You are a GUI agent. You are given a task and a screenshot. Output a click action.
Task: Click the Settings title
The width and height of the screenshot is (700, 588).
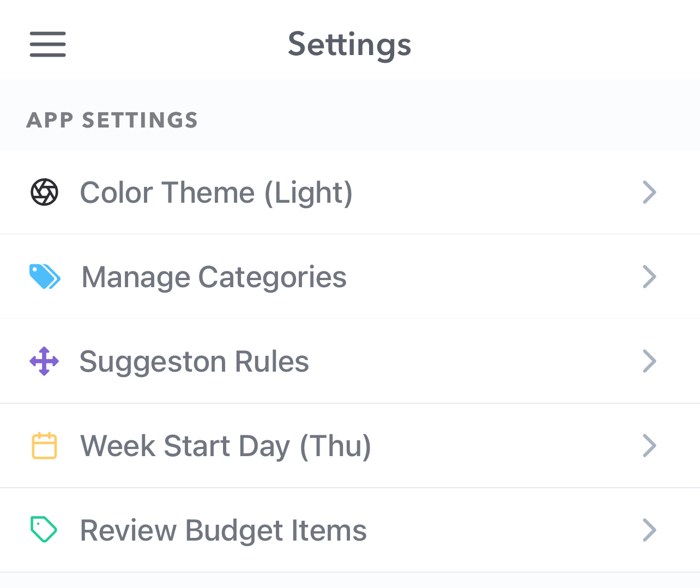pos(349,45)
